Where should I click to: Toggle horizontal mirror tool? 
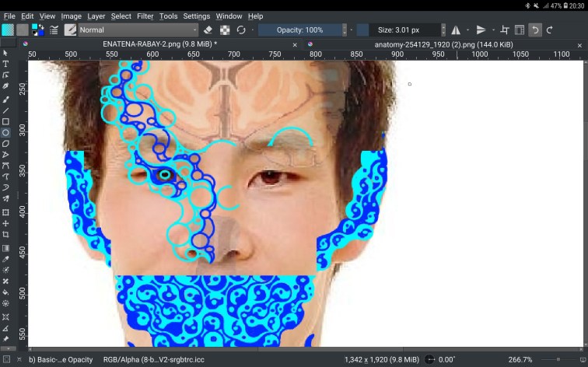tap(456, 30)
